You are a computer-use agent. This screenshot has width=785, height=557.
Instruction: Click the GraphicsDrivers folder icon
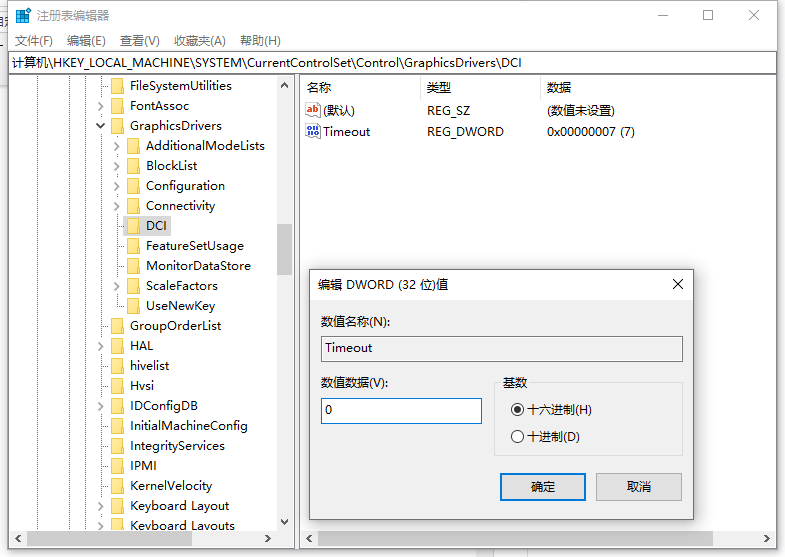click(x=118, y=126)
